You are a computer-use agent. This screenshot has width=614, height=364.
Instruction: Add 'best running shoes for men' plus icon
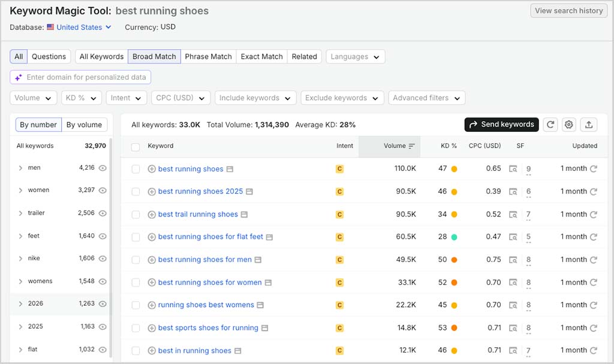pos(152,260)
